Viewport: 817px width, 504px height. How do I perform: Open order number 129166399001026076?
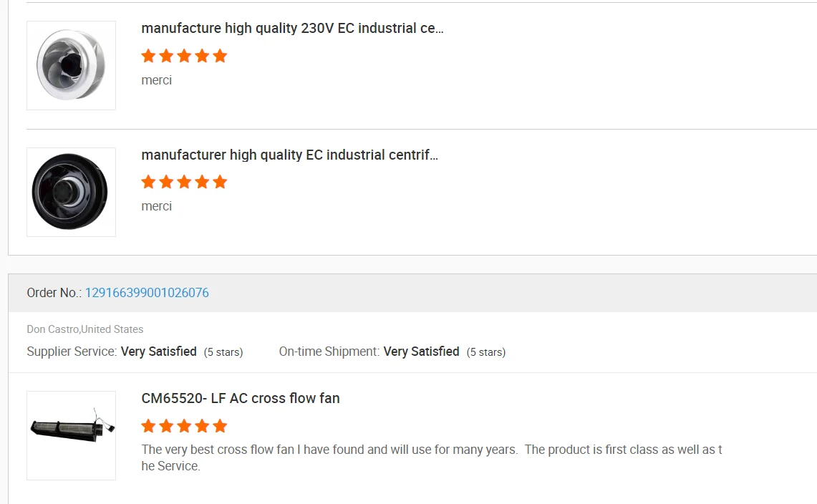[x=147, y=293]
